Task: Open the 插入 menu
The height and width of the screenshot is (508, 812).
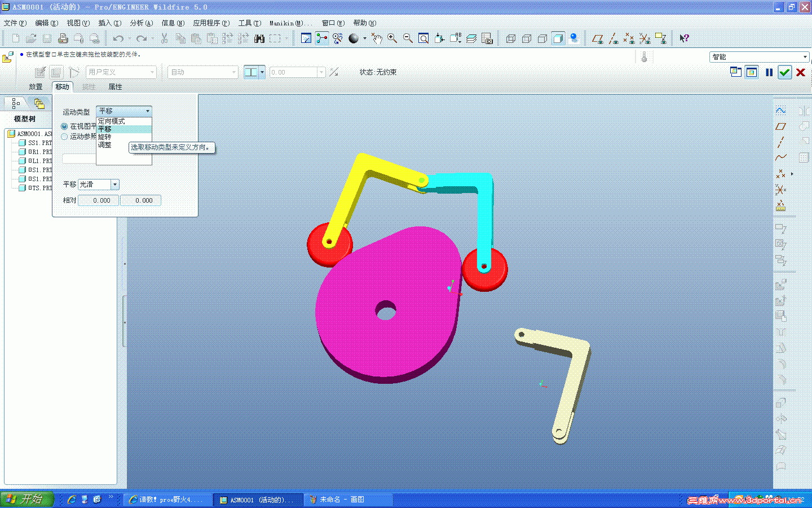Action: 109,23
